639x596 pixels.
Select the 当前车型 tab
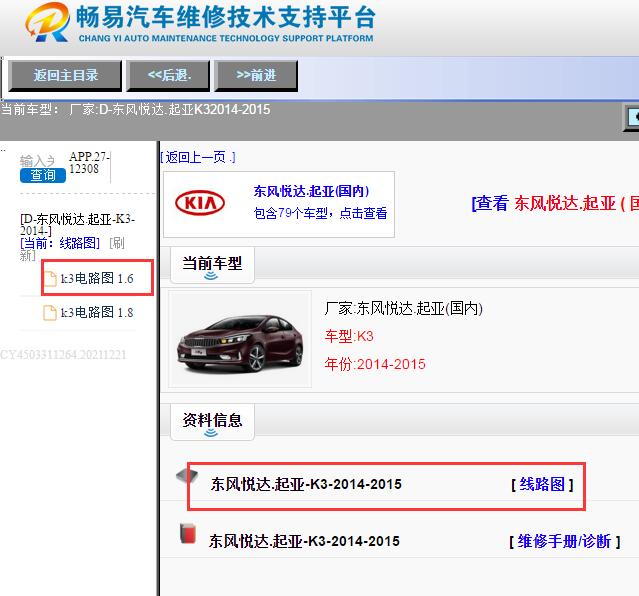[x=212, y=265]
